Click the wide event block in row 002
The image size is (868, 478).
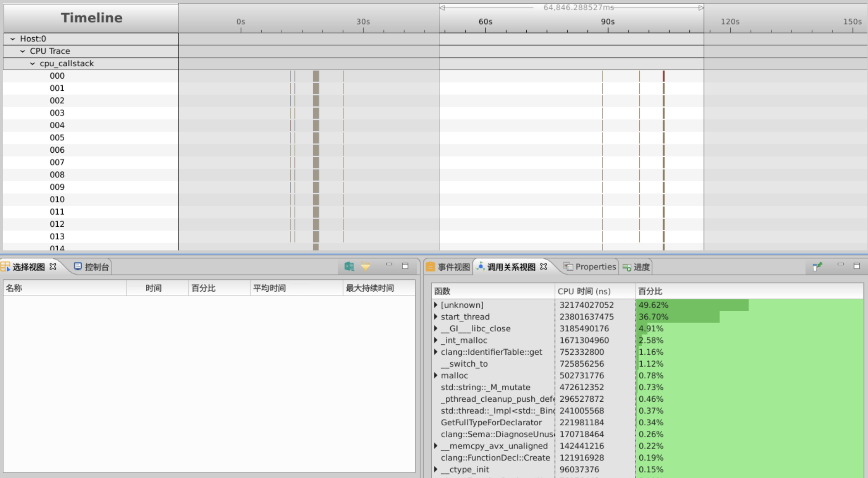pyautogui.click(x=316, y=100)
